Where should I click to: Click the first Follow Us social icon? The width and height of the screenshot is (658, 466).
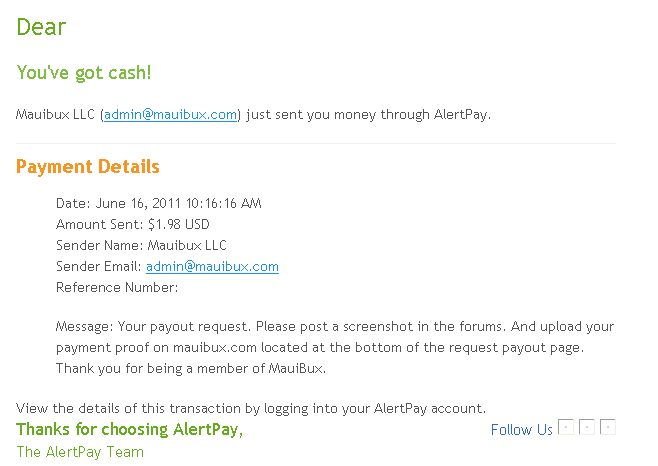(x=566, y=427)
